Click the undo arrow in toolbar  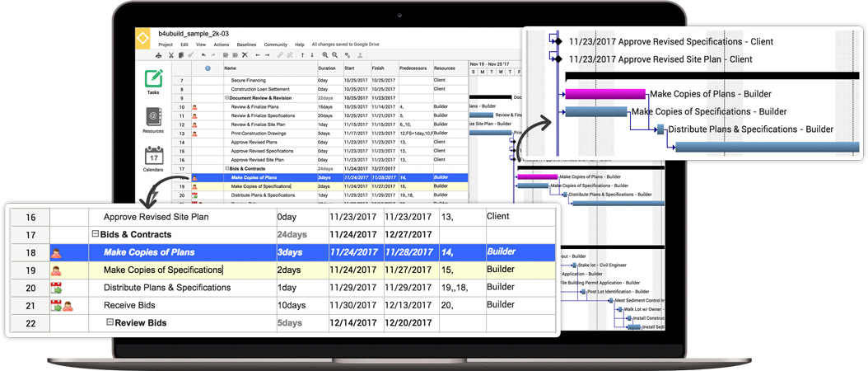tap(203, 55)
